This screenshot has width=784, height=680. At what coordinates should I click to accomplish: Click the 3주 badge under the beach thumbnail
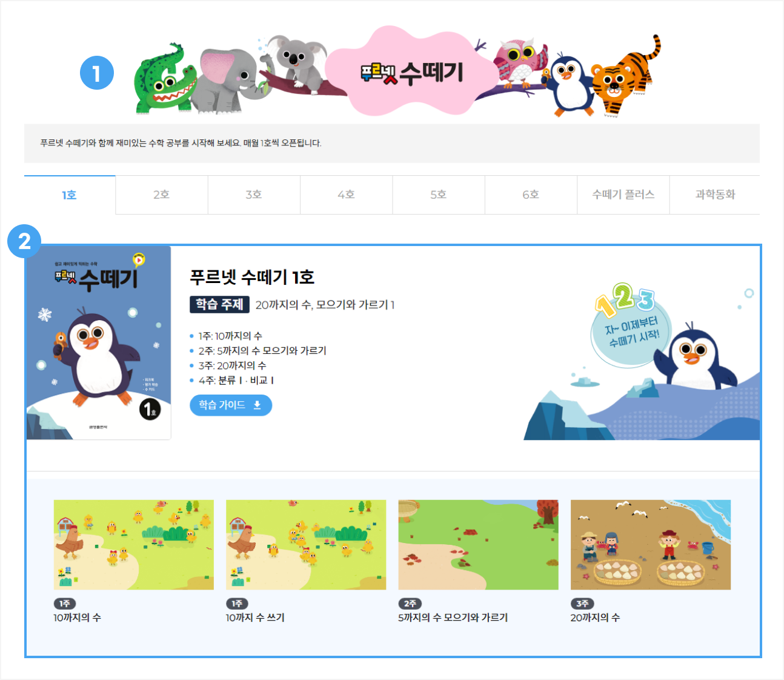coord(582,604)
